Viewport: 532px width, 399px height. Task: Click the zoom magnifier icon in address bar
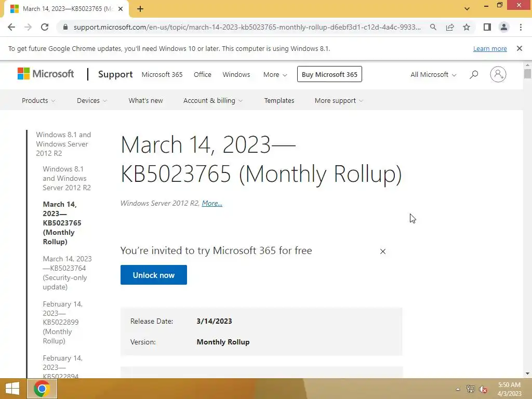pyautogui.click(x=433, y=27)
